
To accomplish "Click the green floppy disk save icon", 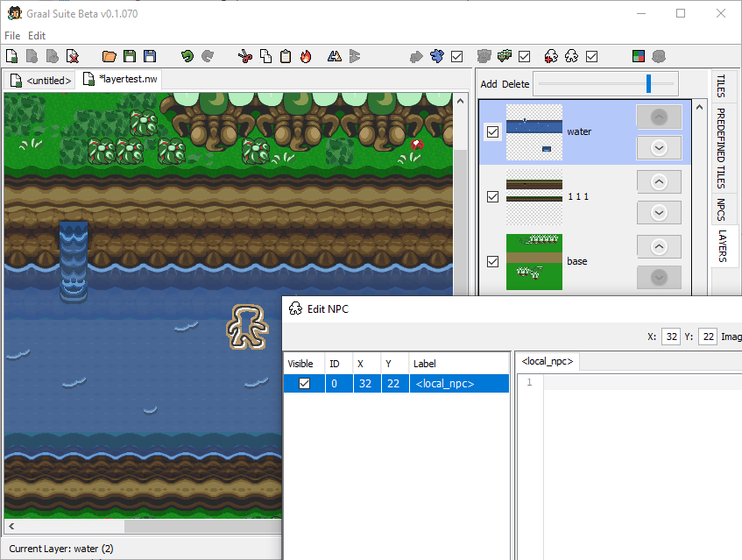I will (x=130, y=56).
